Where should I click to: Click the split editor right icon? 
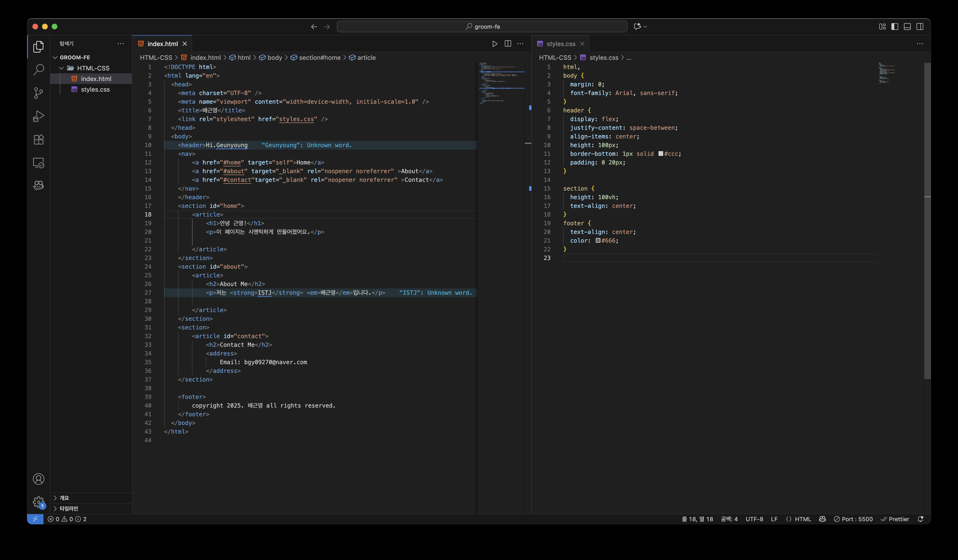tap(507, 44)
